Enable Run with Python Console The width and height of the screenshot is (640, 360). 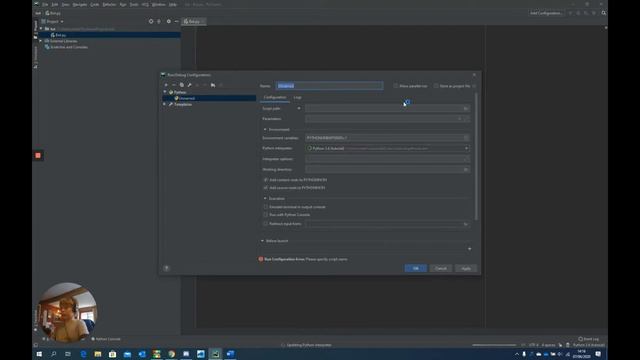click(266, 215)
